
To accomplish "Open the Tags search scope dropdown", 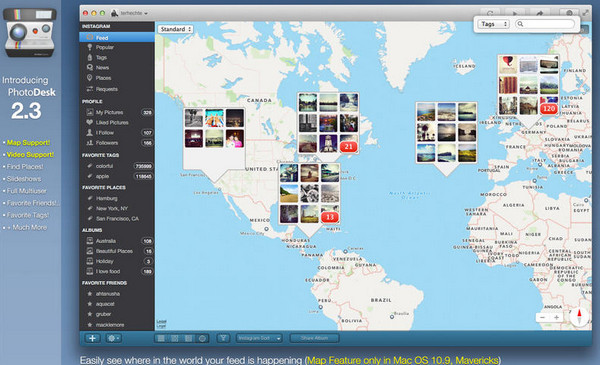I will tap(494, 24).
